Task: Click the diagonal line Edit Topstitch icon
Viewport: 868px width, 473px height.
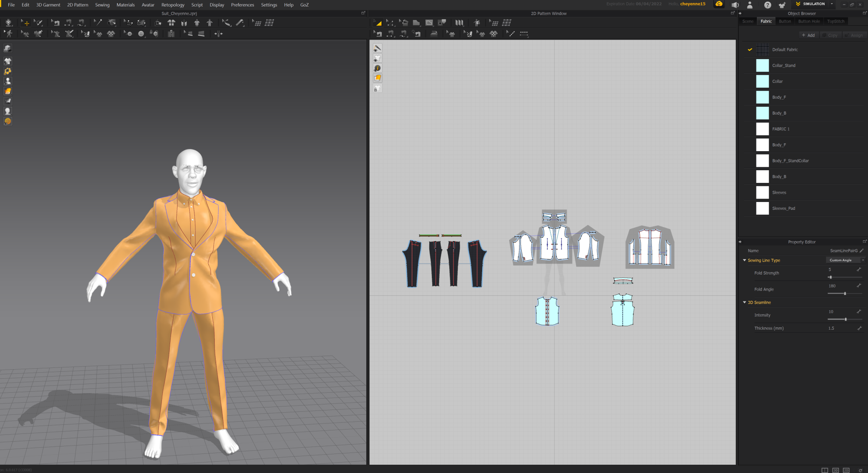Action: tap(511, 33)
